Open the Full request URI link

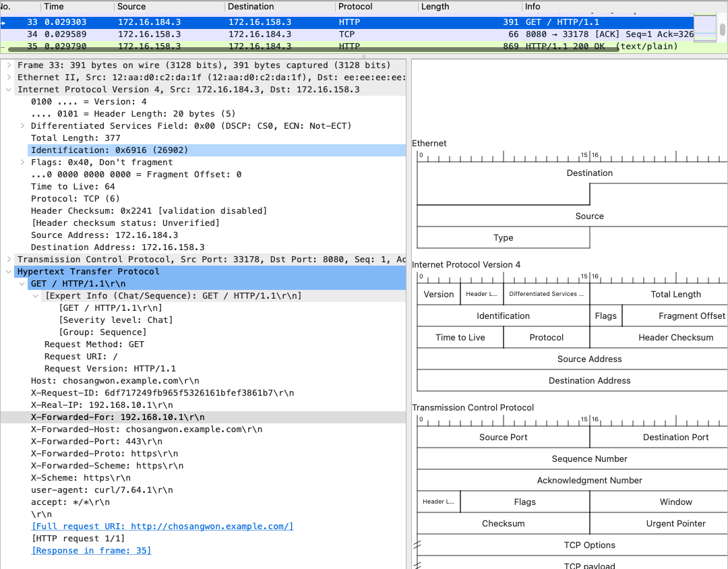162,527
